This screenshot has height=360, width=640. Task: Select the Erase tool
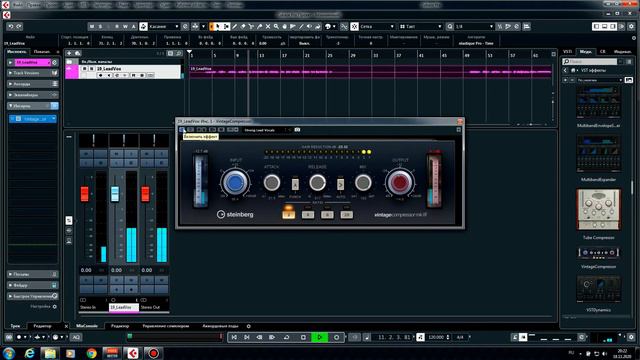tap(243, 27)
